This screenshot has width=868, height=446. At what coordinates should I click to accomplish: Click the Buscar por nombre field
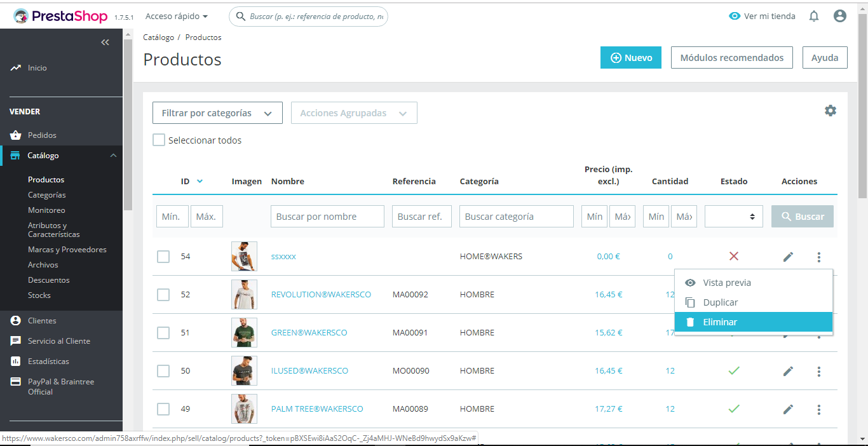click(x=328, y=217)
